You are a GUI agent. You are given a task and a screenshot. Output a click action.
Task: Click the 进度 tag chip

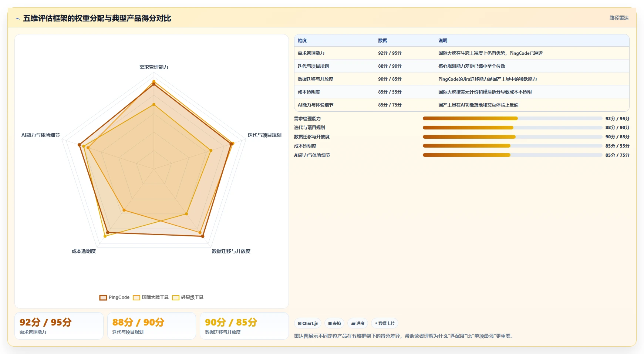pos(358,323)
